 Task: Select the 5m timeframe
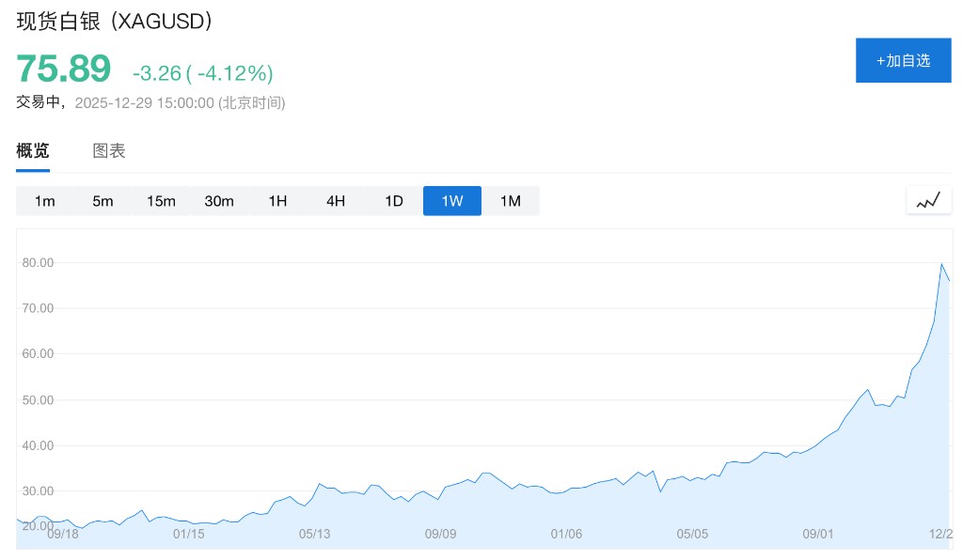coord(103,201)
